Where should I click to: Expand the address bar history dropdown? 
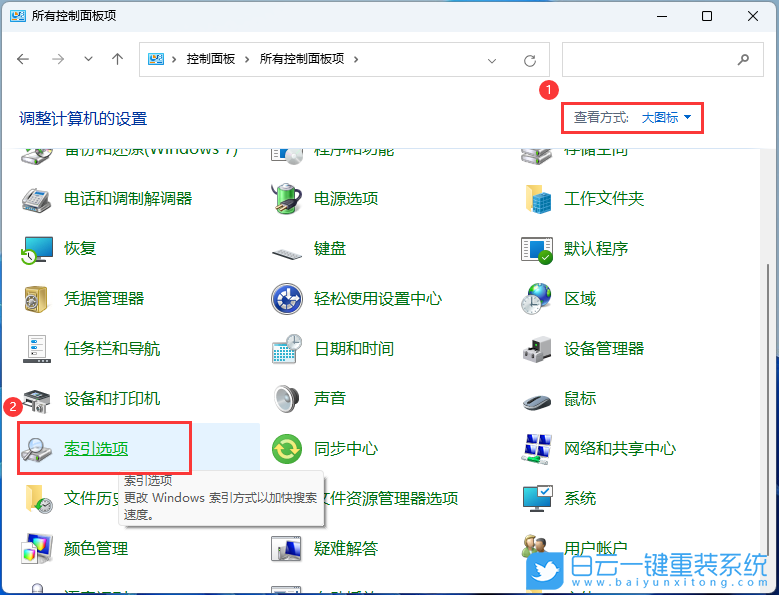click(492, 61)
